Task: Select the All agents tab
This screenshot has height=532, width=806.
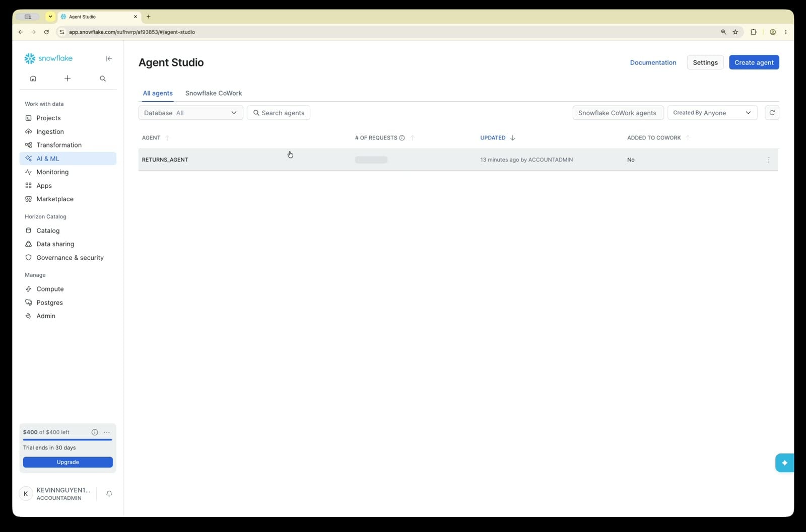Action: [x=158, y=93]
